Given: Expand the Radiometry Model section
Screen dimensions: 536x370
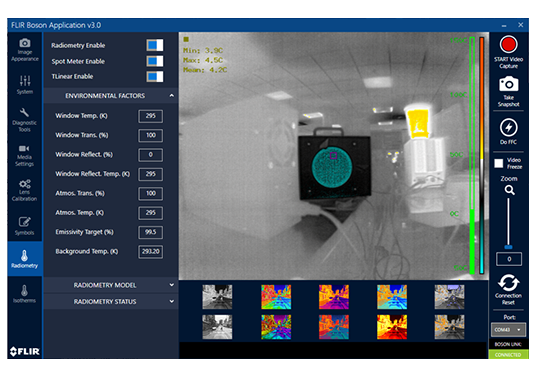Looking at the screenshot, I should pos(110,285).
